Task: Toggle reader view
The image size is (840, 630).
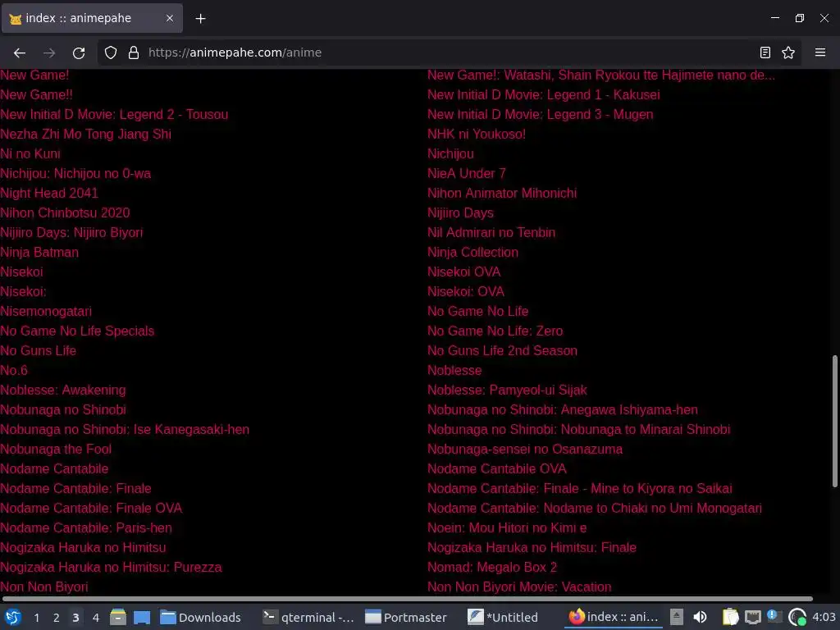Action: (x=765, y=52)
